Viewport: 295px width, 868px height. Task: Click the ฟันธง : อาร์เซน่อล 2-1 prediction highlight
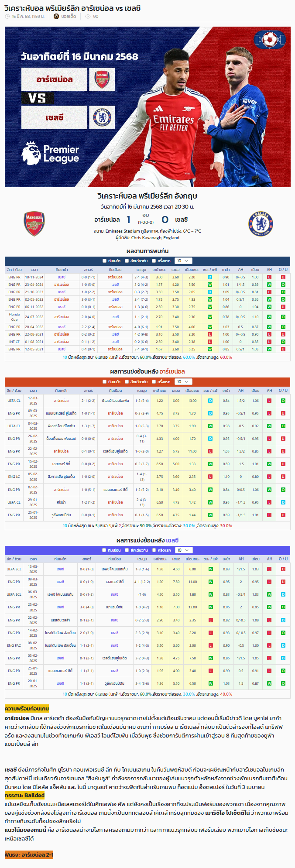[x=29, y=854]
